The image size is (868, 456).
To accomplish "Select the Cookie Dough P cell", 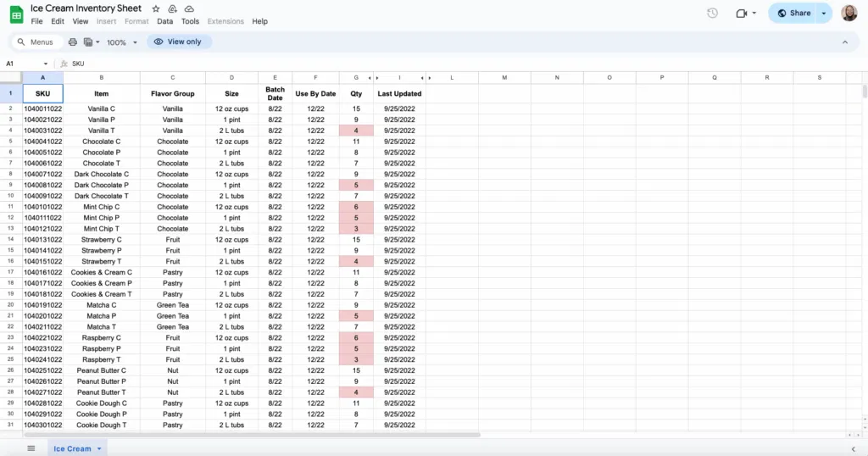I will pyautogui.click(x=102, y=414).
